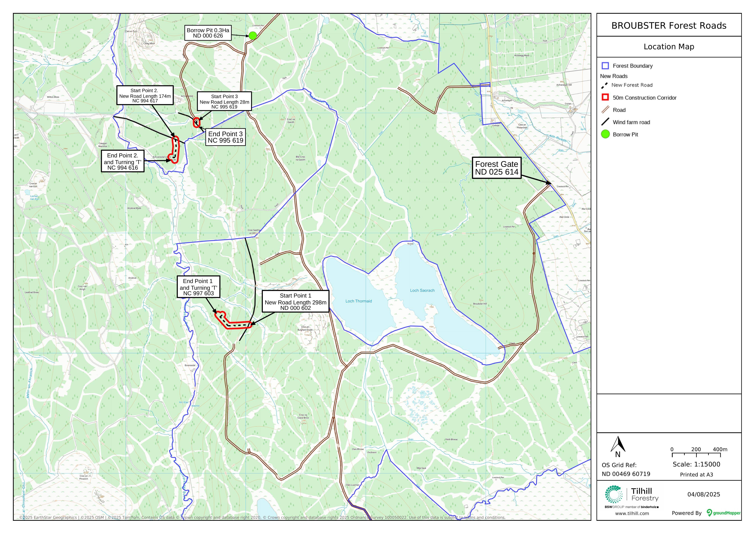Viewport: 756px width, 535px height.
Task: Click the date 04/08/2025
Action: tap(704, 495)
